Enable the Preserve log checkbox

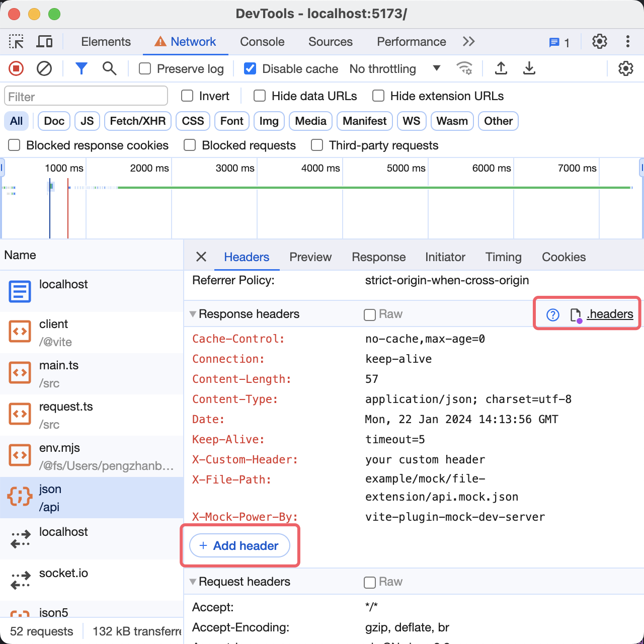145,68
